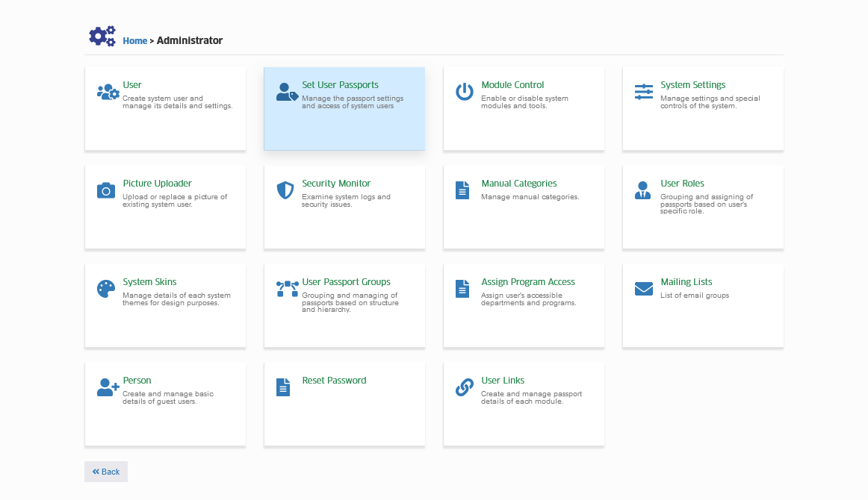
Task: Click the User Roles suited person icon
Action: click(642, 190)
